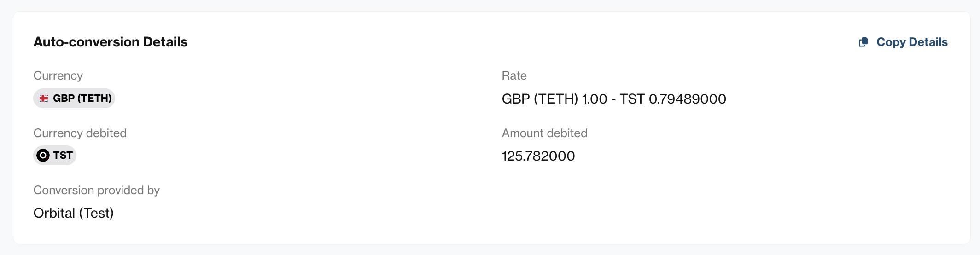Click the Currency debited label
The width and height of the screenshot is (980, 255).
(x=80, y=133)
